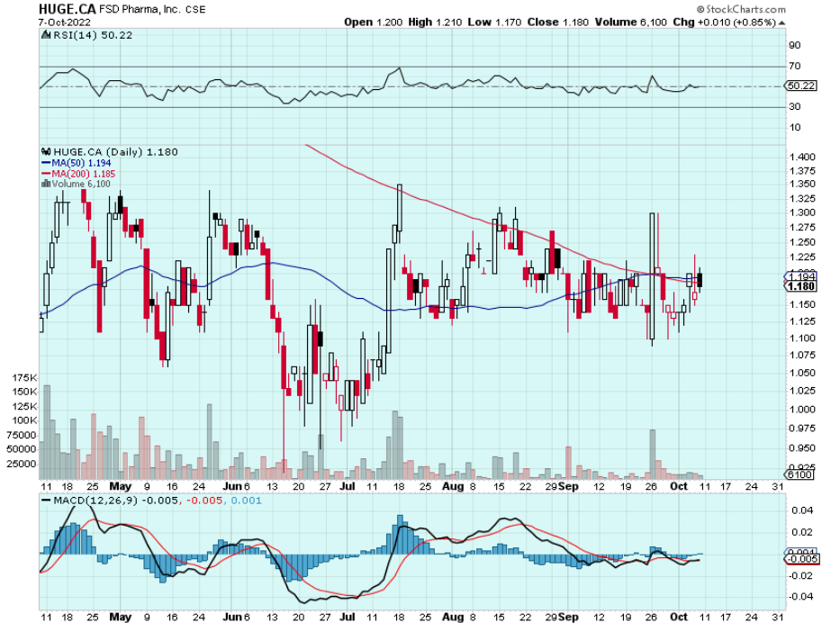Click the 'CSE' exchange label
840x623 pixels.
click(x=195, y=10)
